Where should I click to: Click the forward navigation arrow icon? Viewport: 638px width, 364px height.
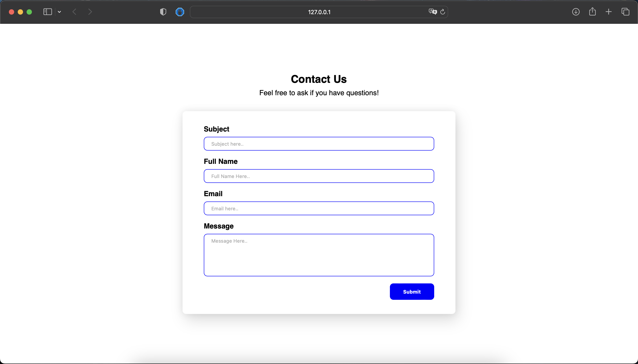pyautogui.click(x=90, y=12)
